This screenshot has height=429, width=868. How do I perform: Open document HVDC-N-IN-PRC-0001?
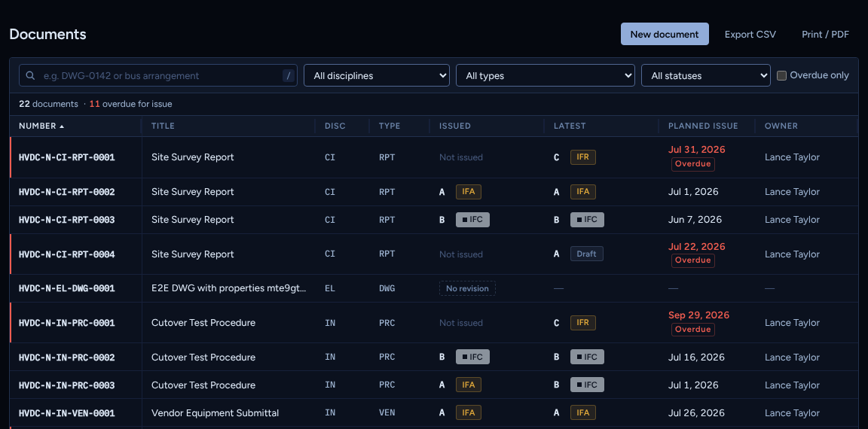coord(66,323)
